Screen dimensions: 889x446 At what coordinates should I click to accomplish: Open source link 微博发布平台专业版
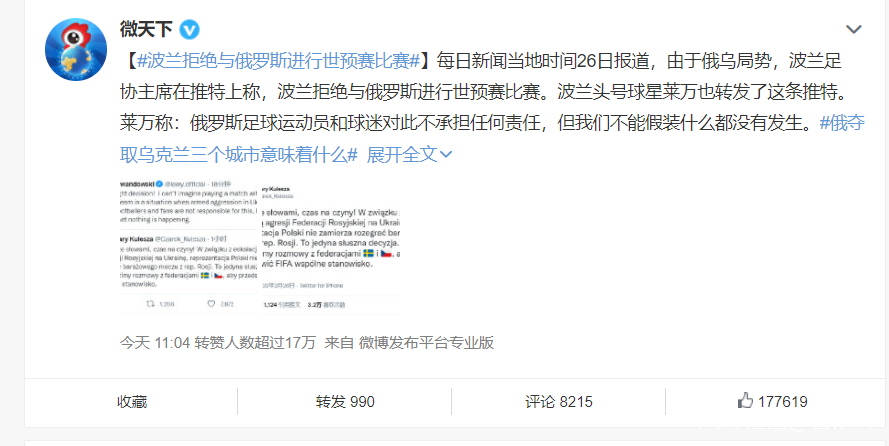click(426, 343)
